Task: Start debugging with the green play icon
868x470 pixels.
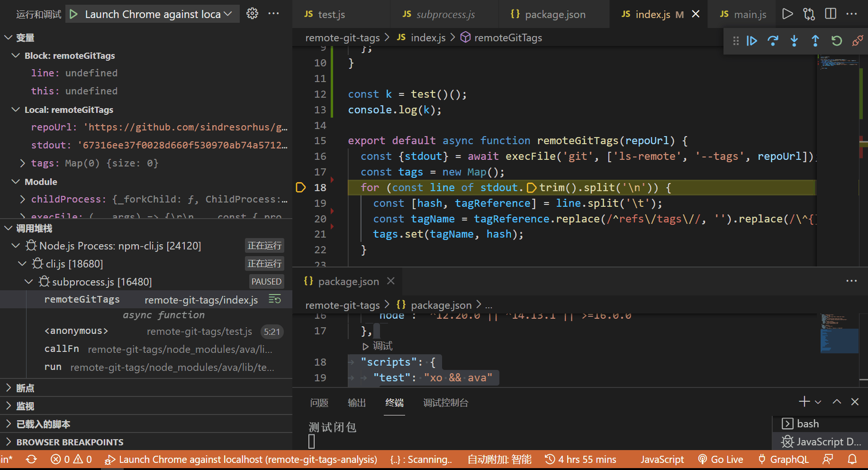Action: pyautogui.click(x=73, y=14)
